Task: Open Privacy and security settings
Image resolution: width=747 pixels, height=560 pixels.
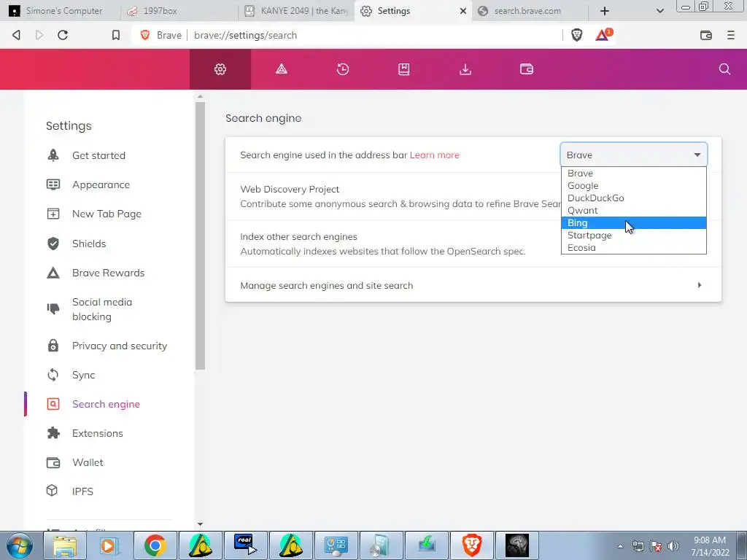Action: pos(119,346)
